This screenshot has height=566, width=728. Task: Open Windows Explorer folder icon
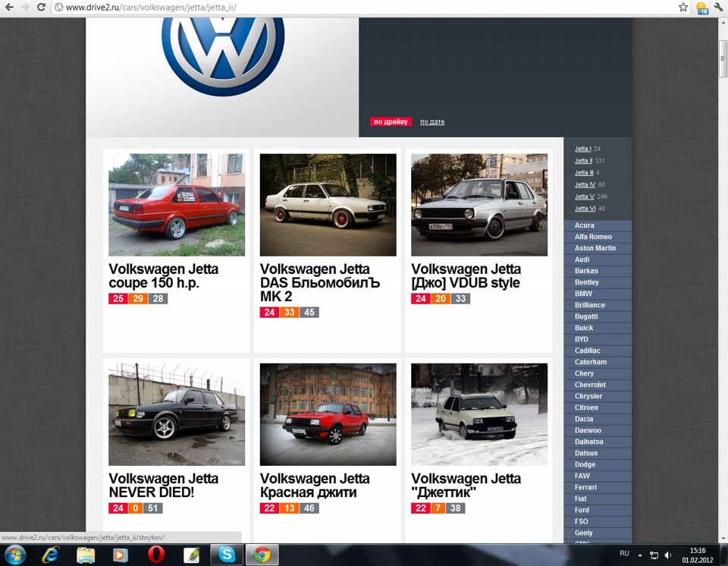coord(86,555)
